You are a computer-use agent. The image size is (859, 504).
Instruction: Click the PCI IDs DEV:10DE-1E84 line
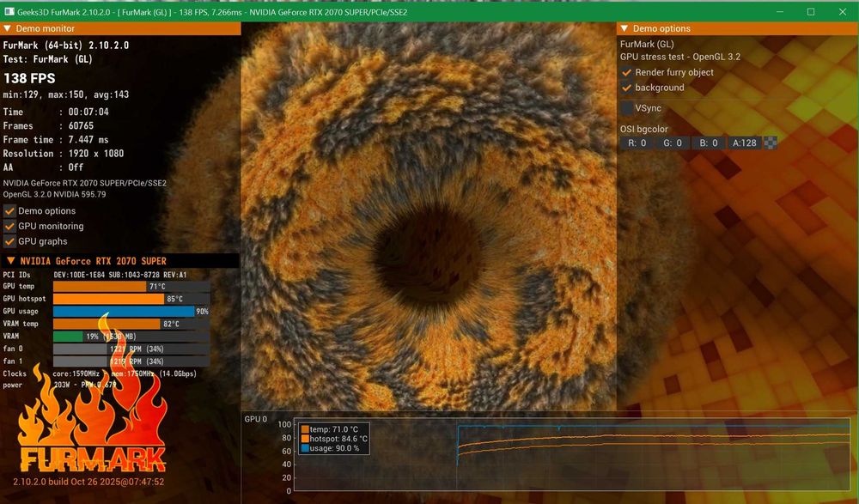[94, 275]
